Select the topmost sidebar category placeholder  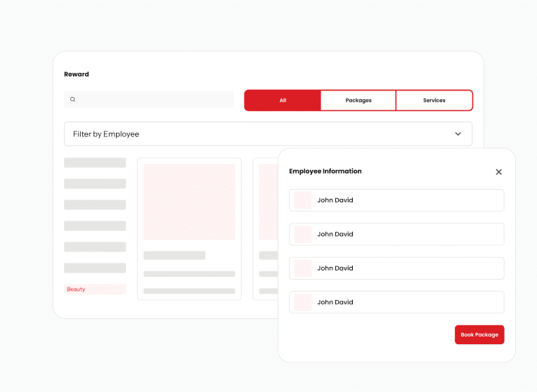click(95, 162)
